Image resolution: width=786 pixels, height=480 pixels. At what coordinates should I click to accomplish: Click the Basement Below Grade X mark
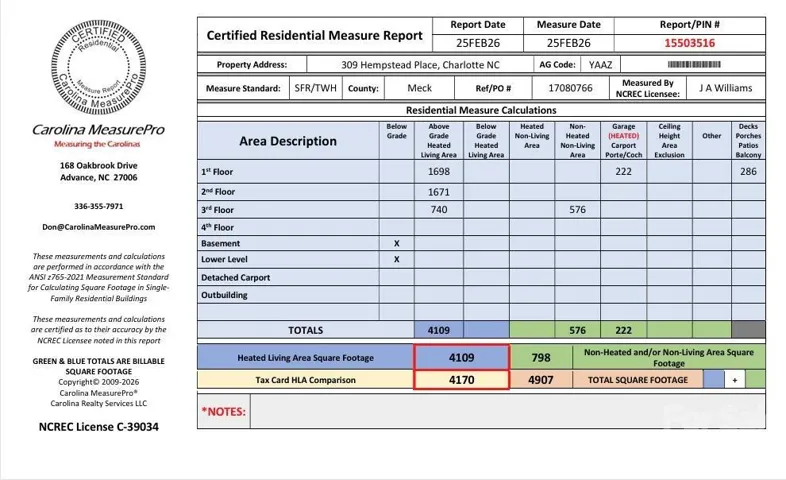(x=396, y=243)
